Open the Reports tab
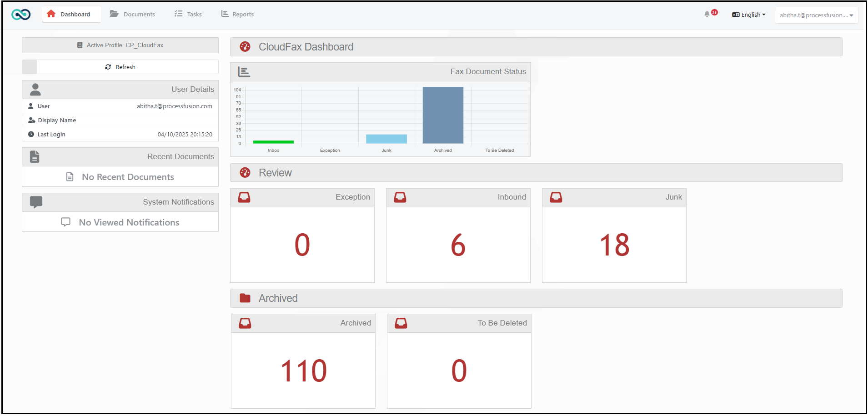The image size is (868, 416). click(x=237, y=14)
